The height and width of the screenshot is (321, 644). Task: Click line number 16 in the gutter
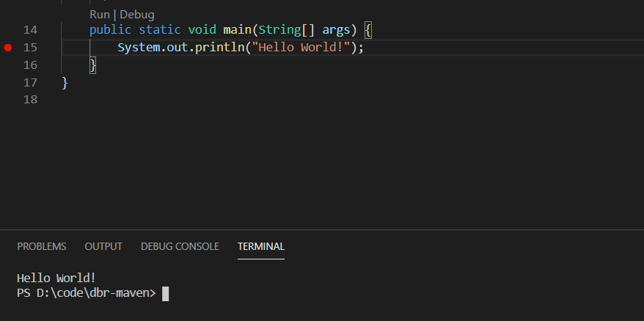[30, 65]
